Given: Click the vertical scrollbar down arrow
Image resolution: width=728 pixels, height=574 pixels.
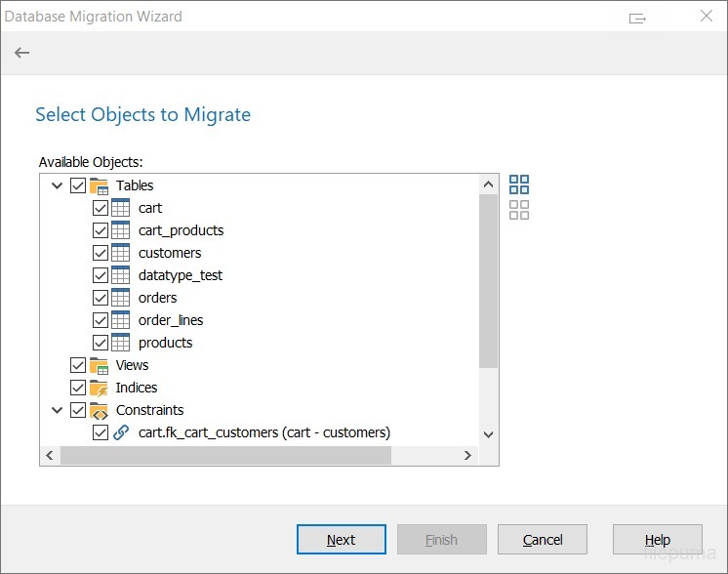Looking at the screenshot, I should [x=489, y=435].
